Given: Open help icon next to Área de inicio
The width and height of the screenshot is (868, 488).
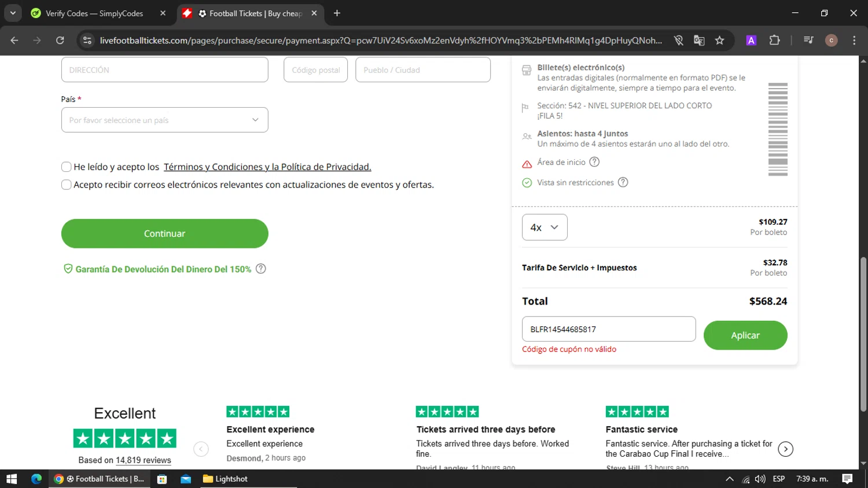Looking at the screenshot, I should 594,162.
